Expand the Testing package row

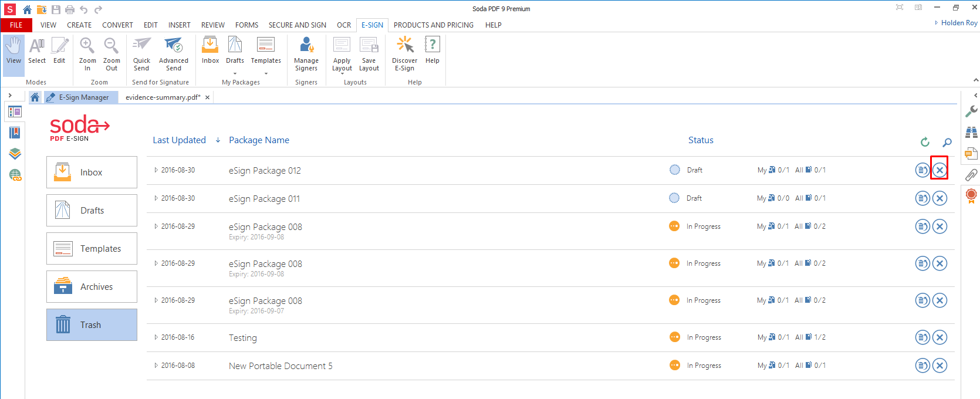[x=156, y=337]
